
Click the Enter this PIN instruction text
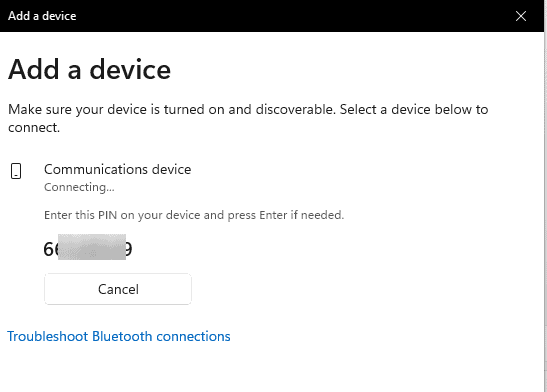(x=194, y=215)
